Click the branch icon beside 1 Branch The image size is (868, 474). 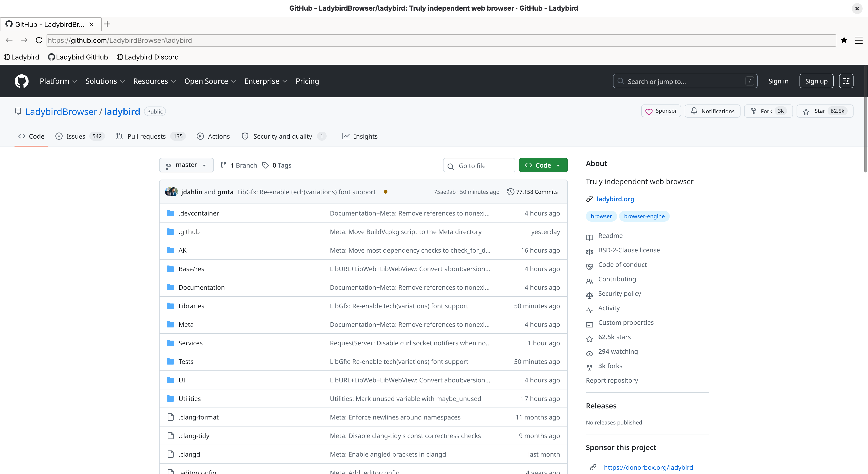pos(223,165)
